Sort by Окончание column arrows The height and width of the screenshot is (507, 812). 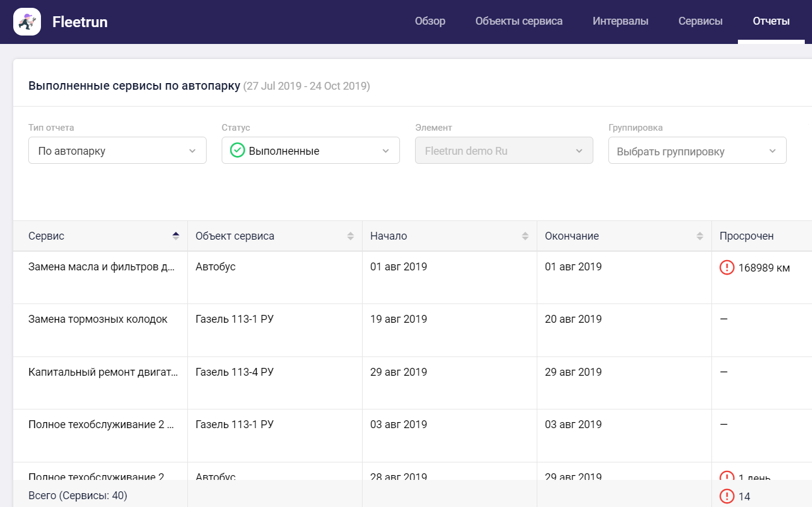(700, 236)
